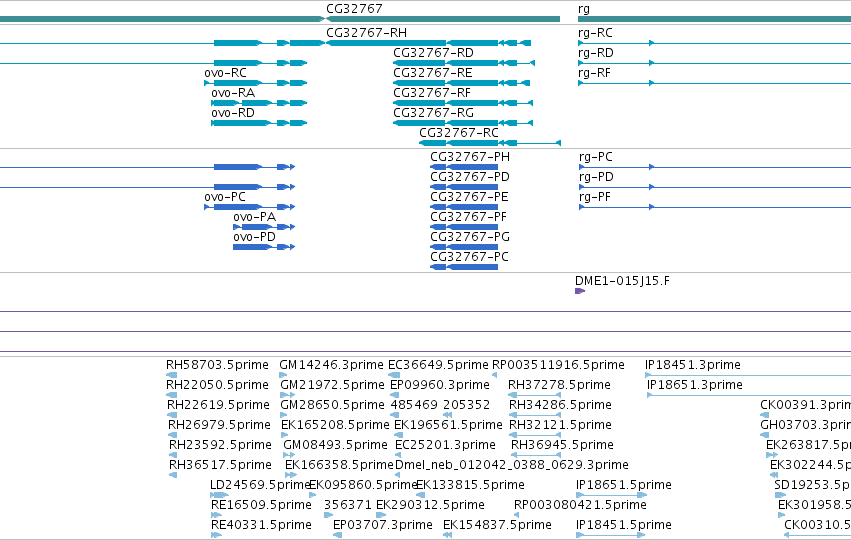Viewport: 851px width, 540px height.
Task: Select EST IP18651.5prime
Action: (x=611, y=495)
